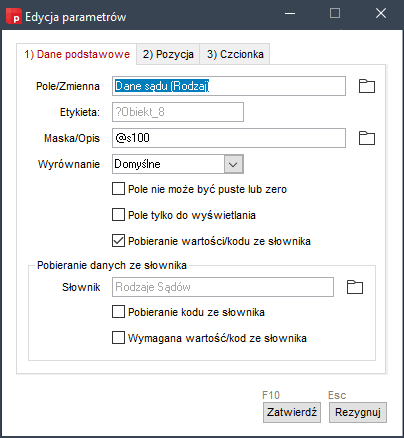The height and width of the screenshot is (438, 404).
Task: Click the Słownik field 'Rodzaje Sądów'
Action: (x=223, y=287)
